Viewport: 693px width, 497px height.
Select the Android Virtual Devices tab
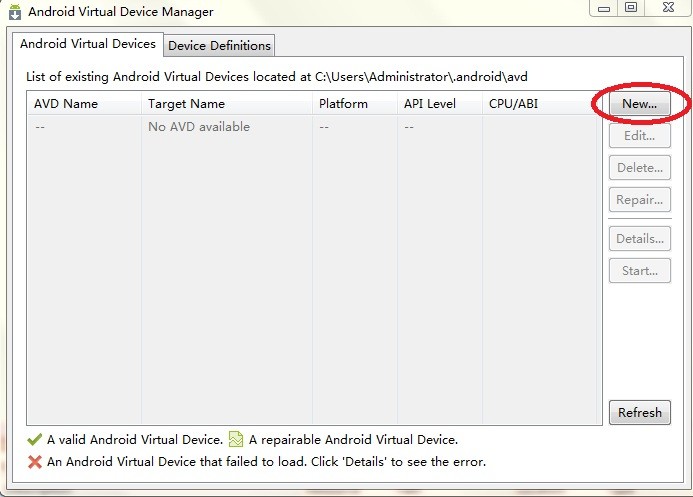pyautogui.click(x=88, y=44)
